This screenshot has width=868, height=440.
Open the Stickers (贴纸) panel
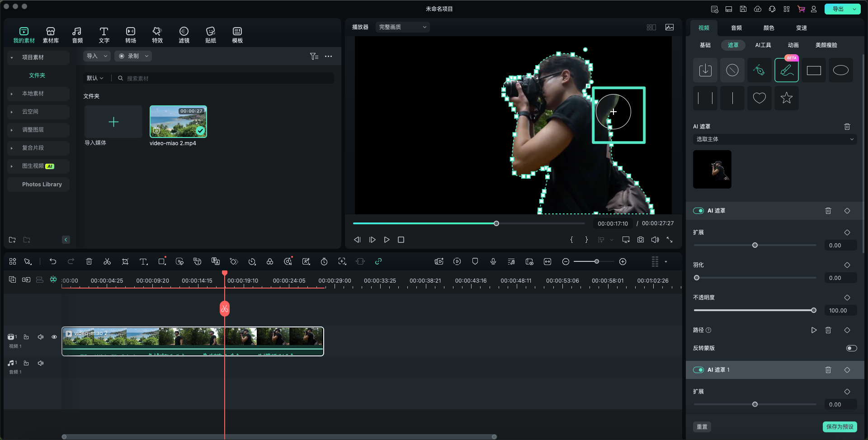[x=211, y=34]
